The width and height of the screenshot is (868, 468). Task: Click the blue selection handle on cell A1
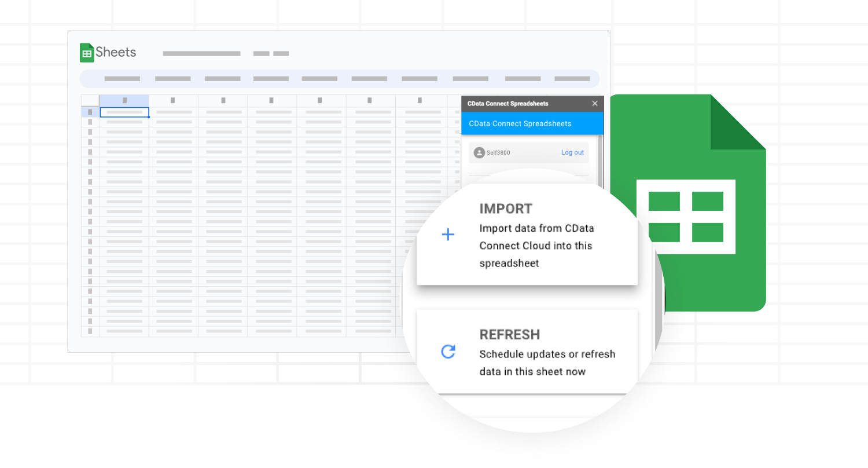(148, 118)
